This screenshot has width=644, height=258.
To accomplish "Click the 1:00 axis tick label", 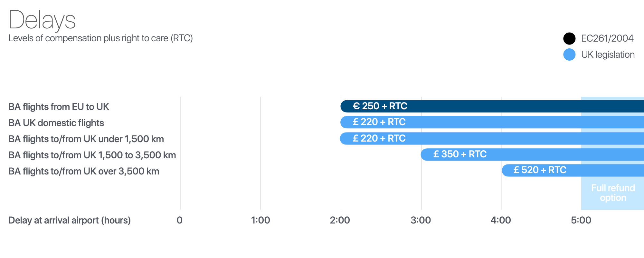I will pos(260,220).
